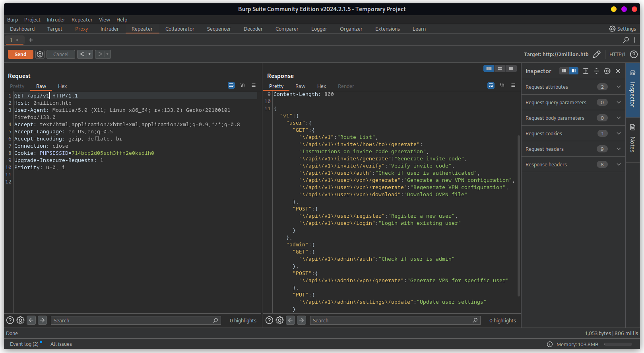Open Repeater help question icon

(634, 54)
